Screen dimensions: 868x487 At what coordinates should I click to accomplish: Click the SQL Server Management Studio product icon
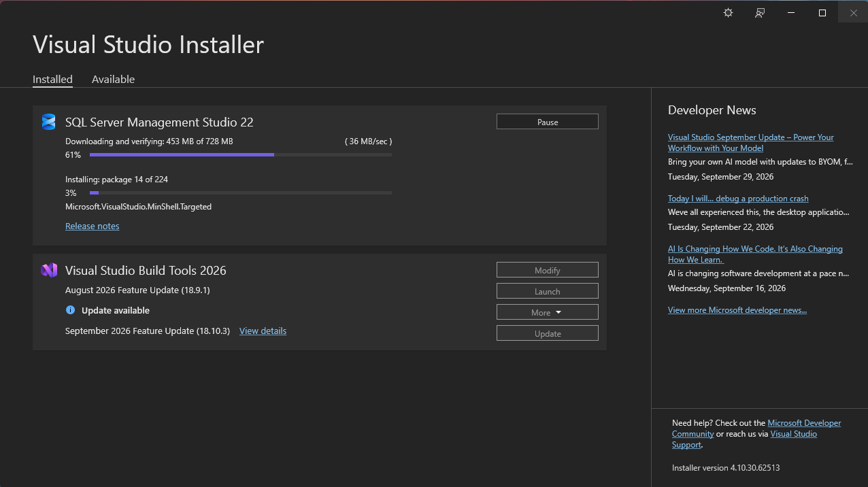[48, 122]
